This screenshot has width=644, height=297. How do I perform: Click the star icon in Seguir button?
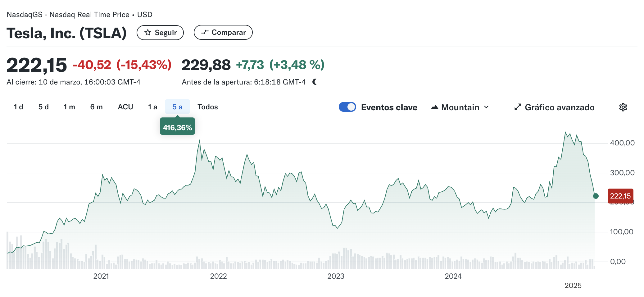pyautogui.click(x=148, y=33)
